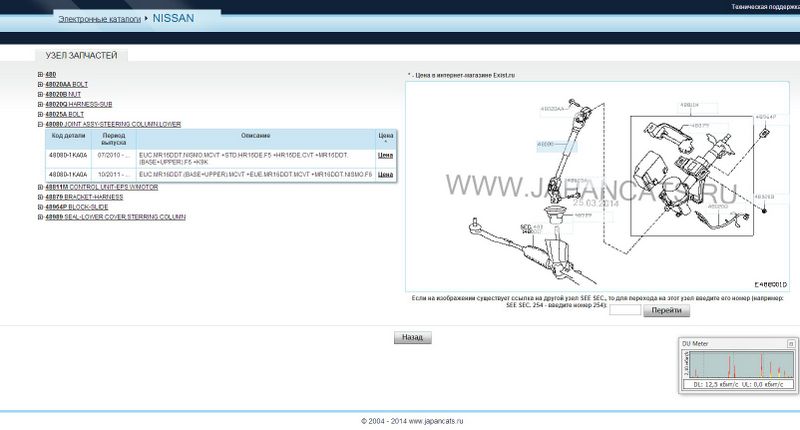Open the 48020B NUT link
The height and width of the screenshot is (430, 800).
(63, 94)
